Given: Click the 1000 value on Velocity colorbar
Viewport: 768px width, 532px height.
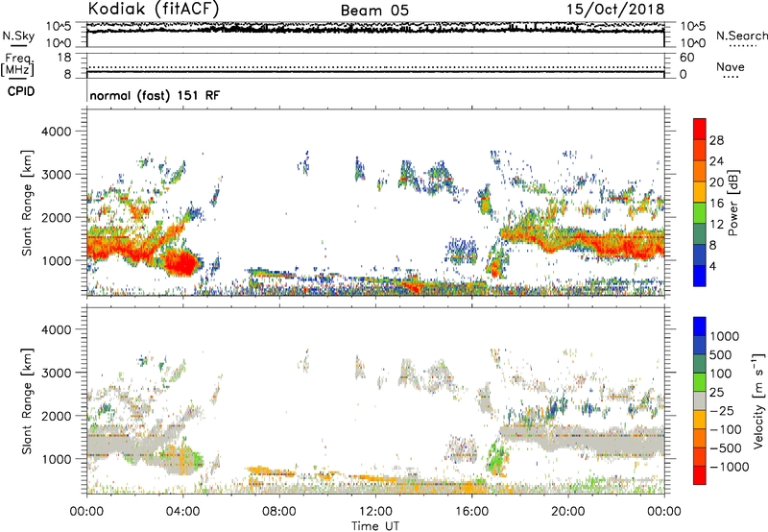Looking at the screenshot, I should tap(725, 336).
